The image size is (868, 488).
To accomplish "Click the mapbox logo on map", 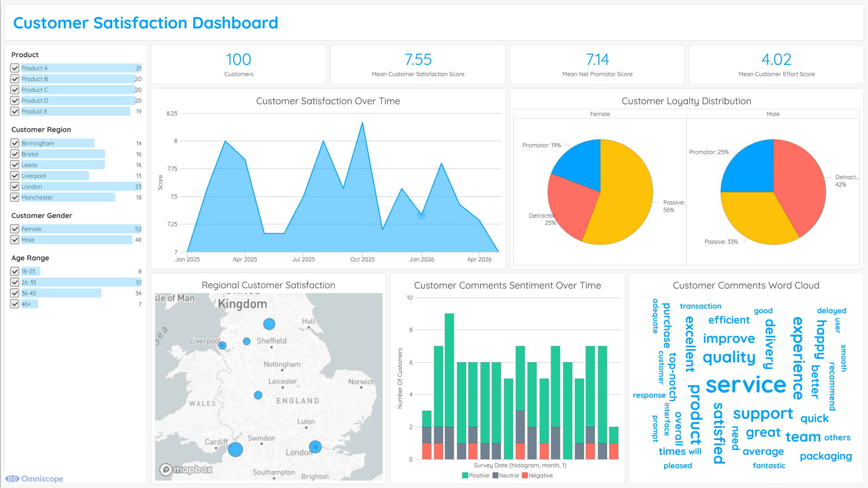I will click(186, 469).
